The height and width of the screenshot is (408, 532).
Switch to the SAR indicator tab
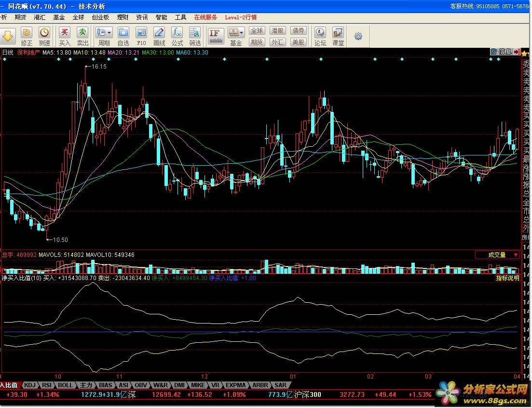coord(280,385)
